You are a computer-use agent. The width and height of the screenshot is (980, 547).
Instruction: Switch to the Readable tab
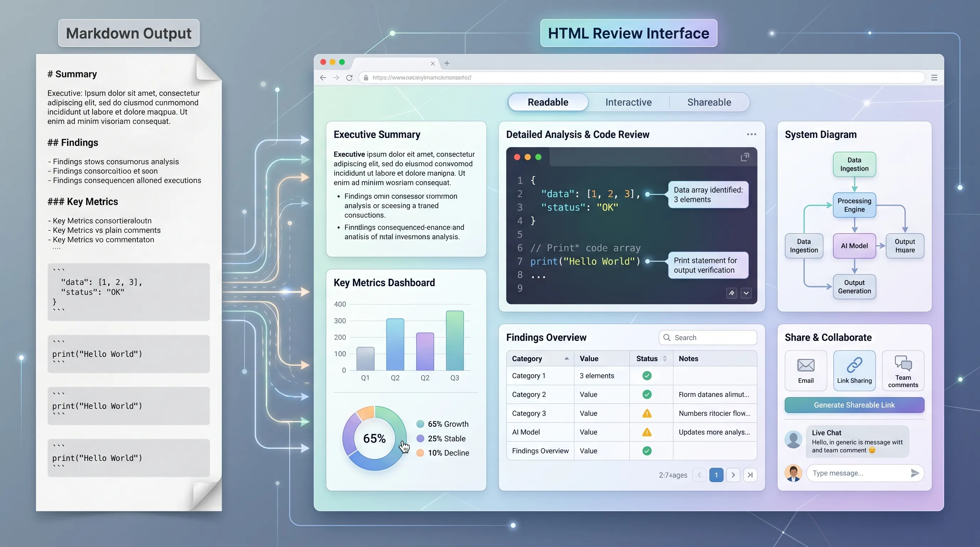(548, 102)
